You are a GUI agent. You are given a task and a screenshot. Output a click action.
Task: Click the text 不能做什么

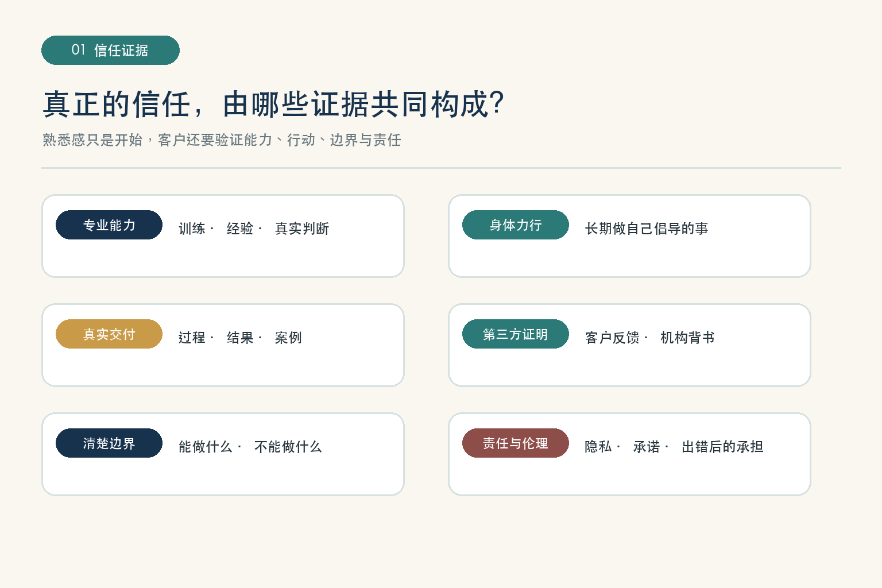click(x=288, y=447)
